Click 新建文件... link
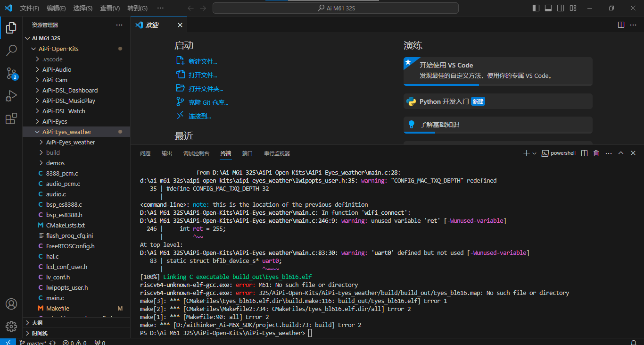The height and width of the screenshot is (345, 644). click(203, 61)
